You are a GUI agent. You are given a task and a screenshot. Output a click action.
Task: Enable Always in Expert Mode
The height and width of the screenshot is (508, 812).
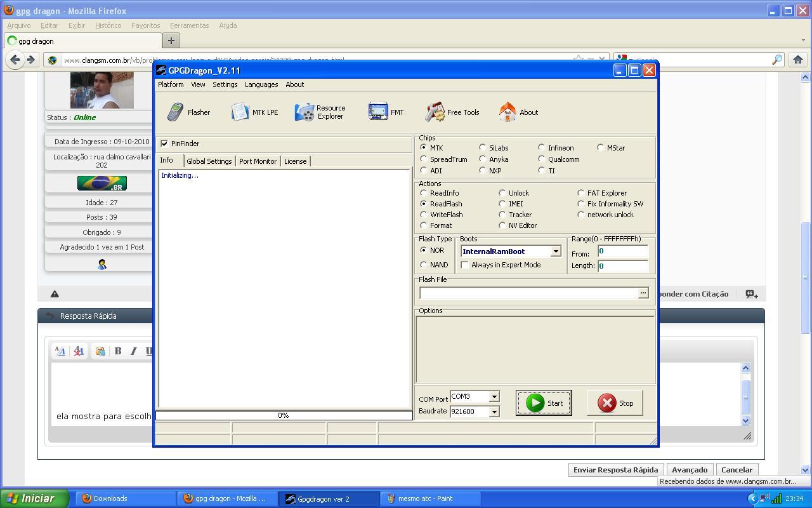465,265
